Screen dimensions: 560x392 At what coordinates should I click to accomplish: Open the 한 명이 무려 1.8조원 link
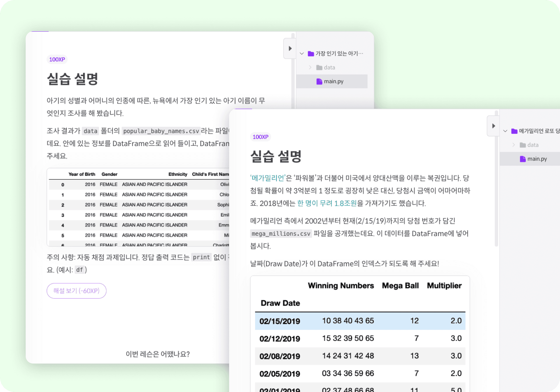327,203
